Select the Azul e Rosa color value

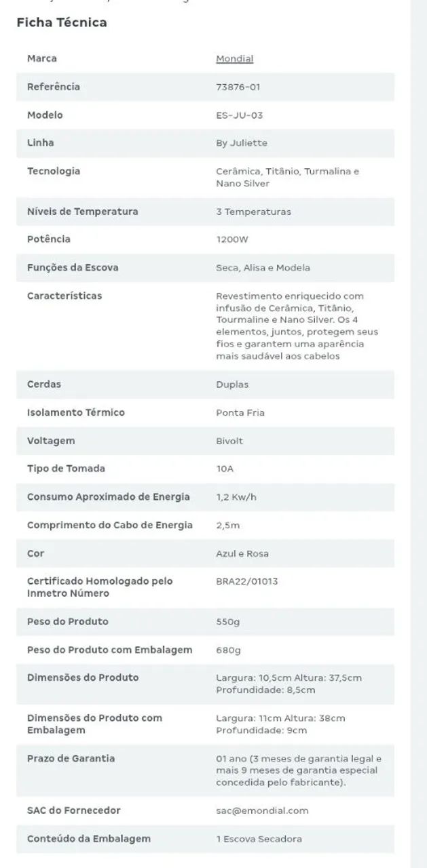pyautogui.click(x=242, y=553)
